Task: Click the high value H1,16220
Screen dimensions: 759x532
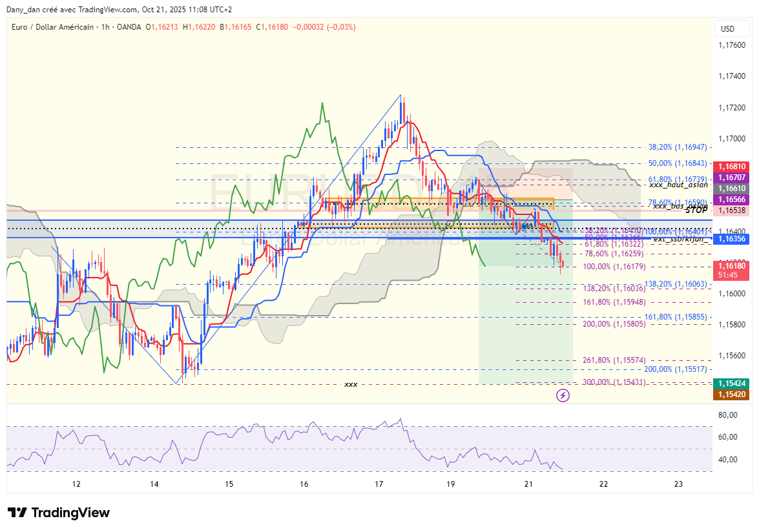Action: coord(199,27)
